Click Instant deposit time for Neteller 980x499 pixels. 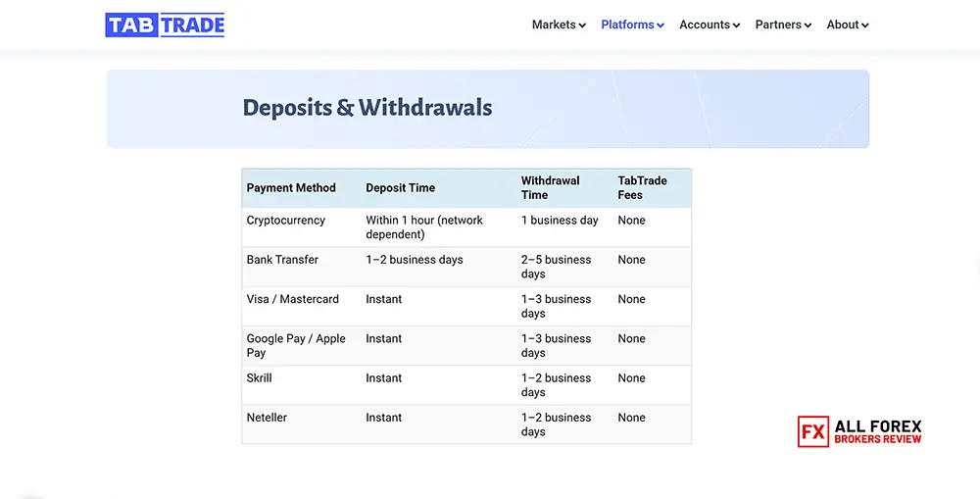(384, 417)
